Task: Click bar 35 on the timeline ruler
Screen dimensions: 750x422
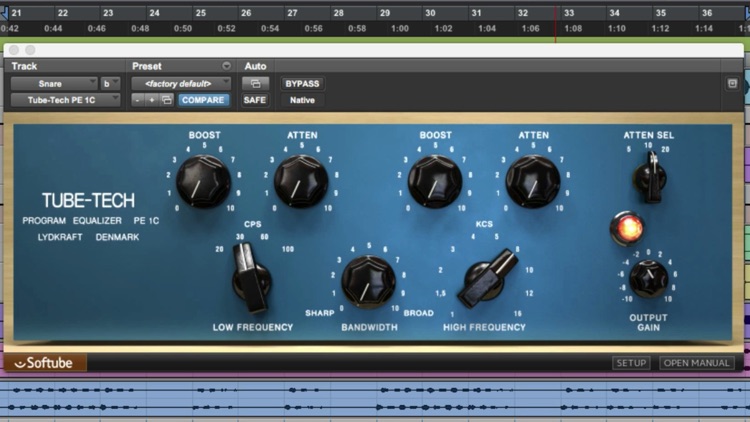Action: coord(661,13)
